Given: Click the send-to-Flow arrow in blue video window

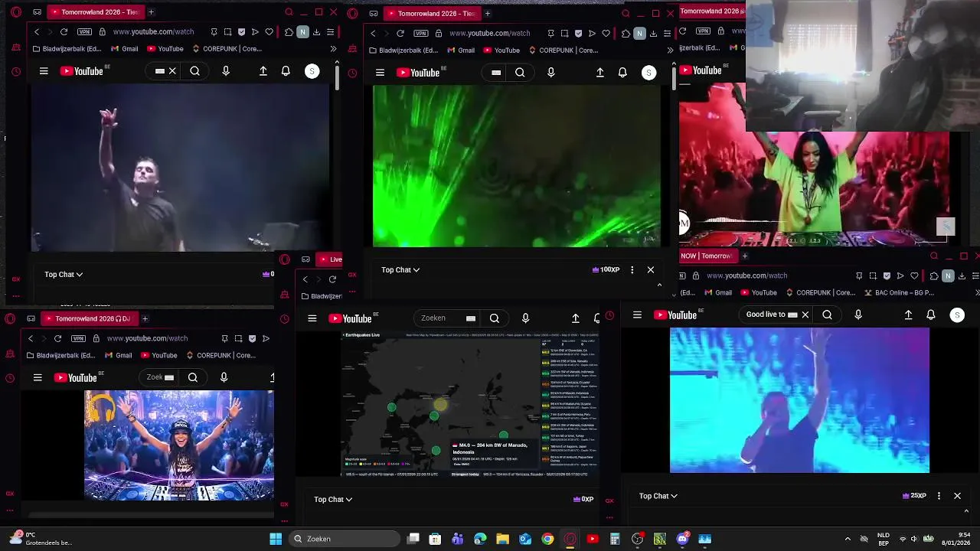Looking at the screenshot, I should click(x=900, y=275).
